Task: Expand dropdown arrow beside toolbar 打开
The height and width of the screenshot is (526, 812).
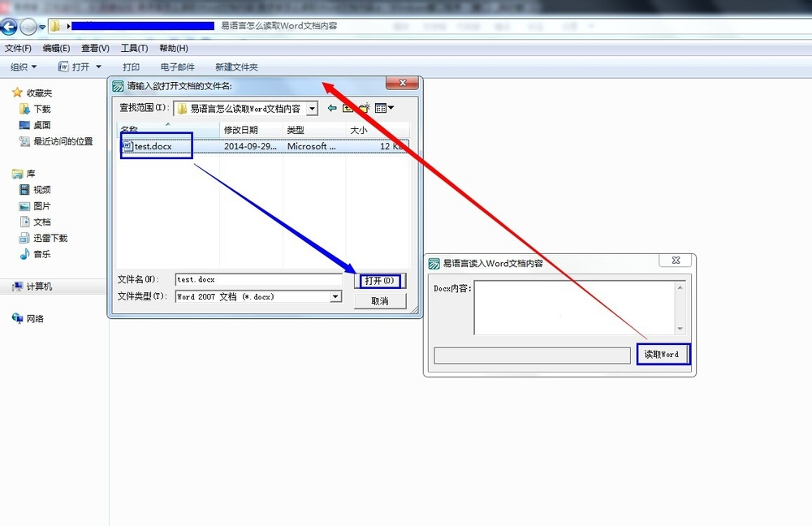Action: pos(98,67)
